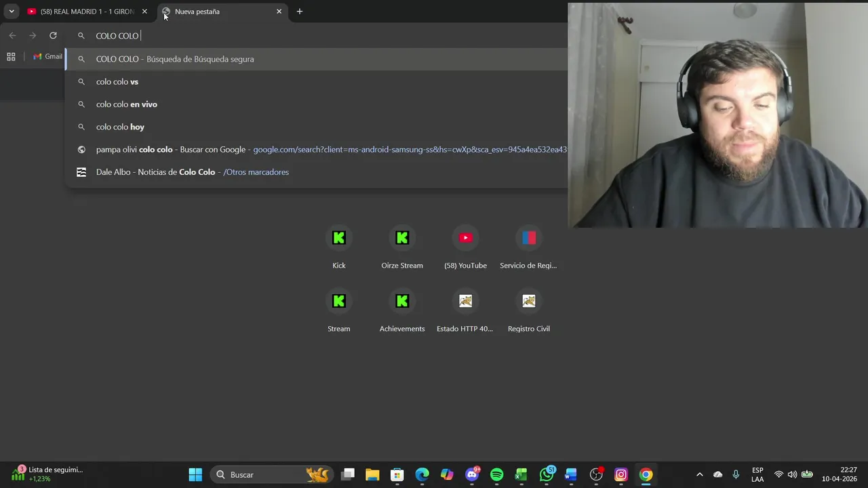
Task: Open the Wi-Fi network tray icon
Action: (x=778, y=474)
